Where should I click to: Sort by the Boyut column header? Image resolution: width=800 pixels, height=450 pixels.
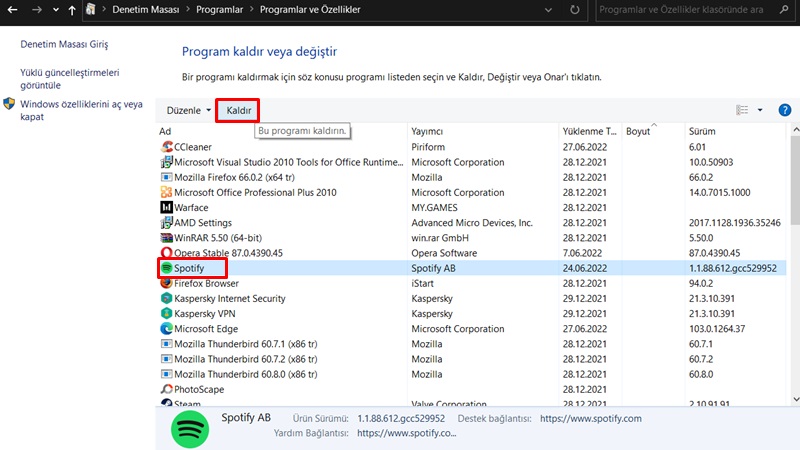654,131
